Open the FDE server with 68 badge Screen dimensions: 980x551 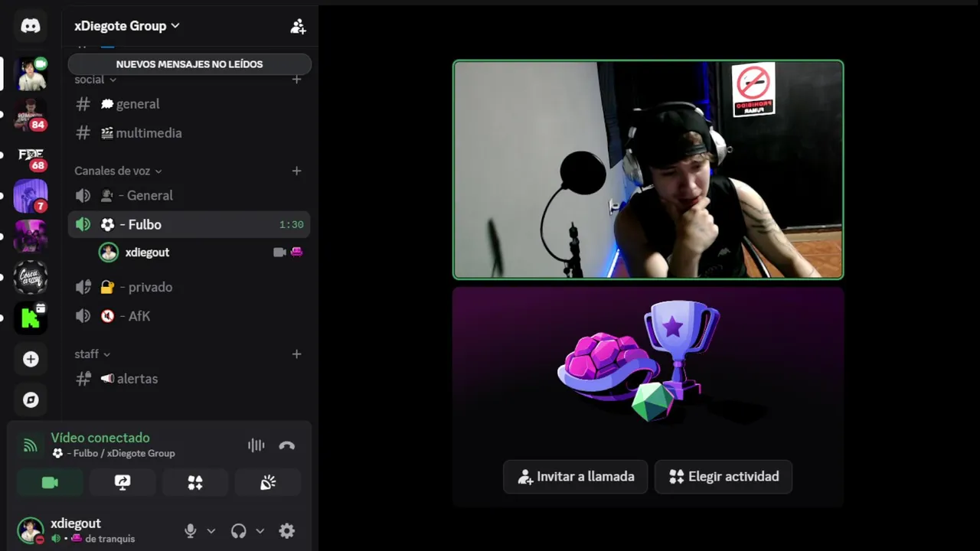point(31,155)
